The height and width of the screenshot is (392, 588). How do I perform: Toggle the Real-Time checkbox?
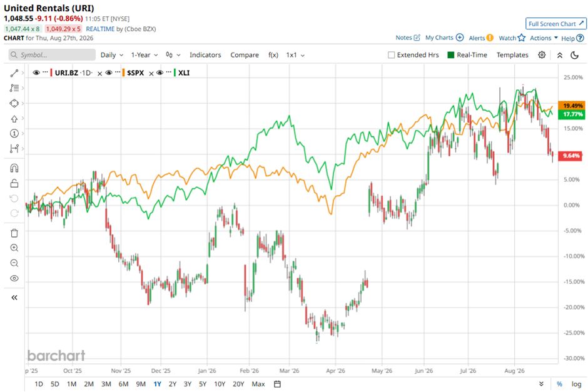point(451,55)
